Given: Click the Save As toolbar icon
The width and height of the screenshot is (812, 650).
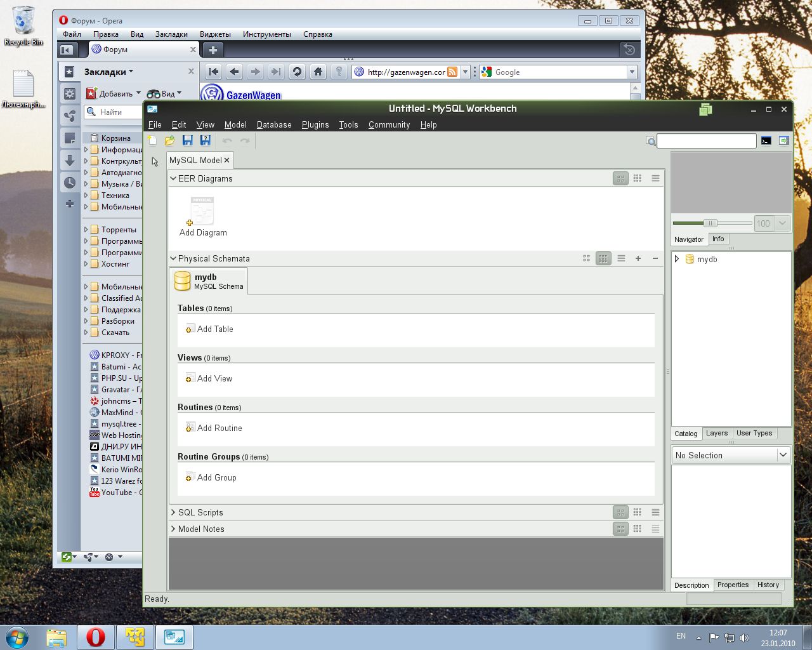Looking at the screenshot, I should pyautogui.click(x=205, y=141).
